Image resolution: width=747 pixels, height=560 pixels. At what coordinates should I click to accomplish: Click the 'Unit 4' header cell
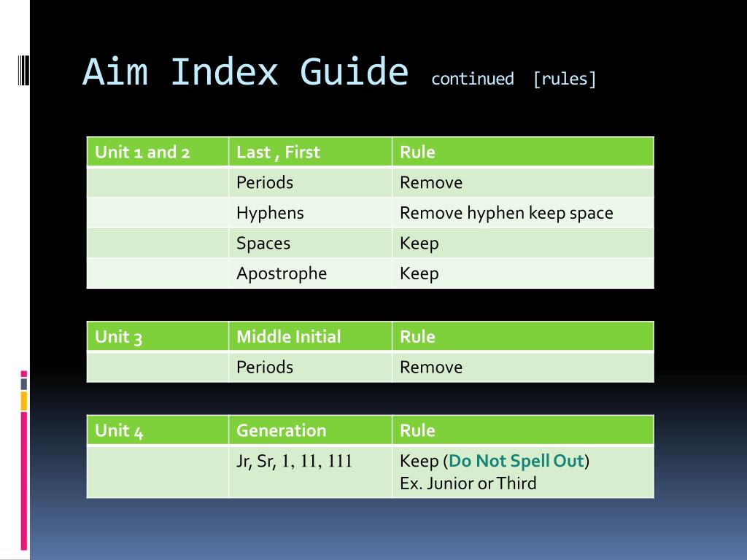pyautogui.click(x=158, y=430)
